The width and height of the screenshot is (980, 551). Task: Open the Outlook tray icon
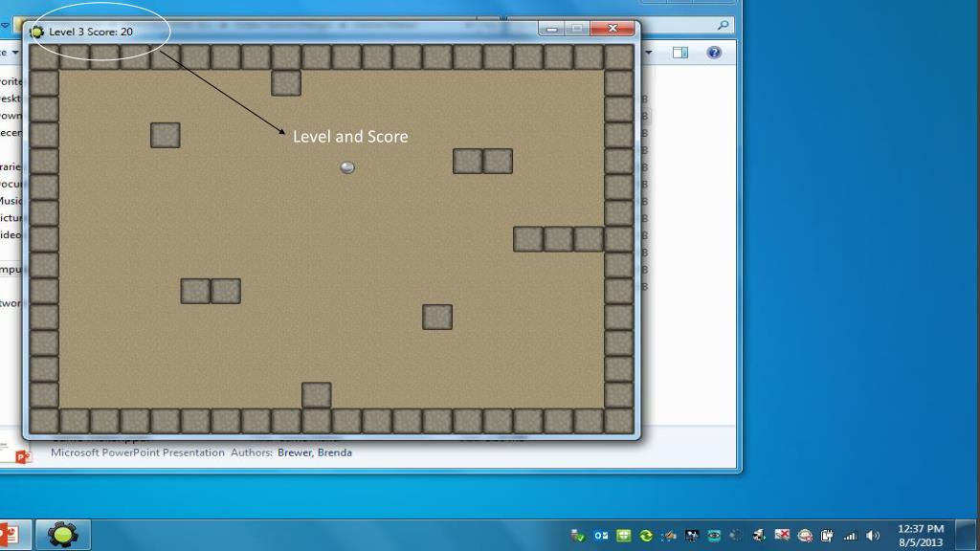click(x=601, y=536)
